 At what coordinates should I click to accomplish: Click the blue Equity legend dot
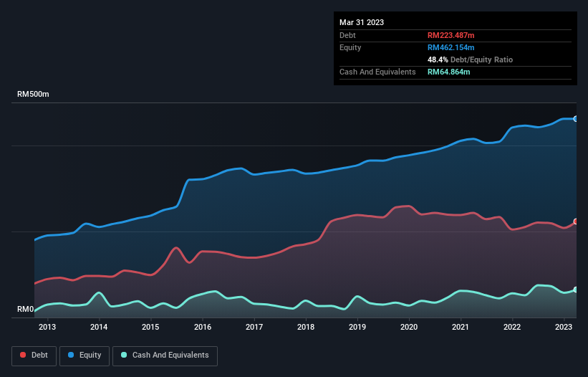71,355
